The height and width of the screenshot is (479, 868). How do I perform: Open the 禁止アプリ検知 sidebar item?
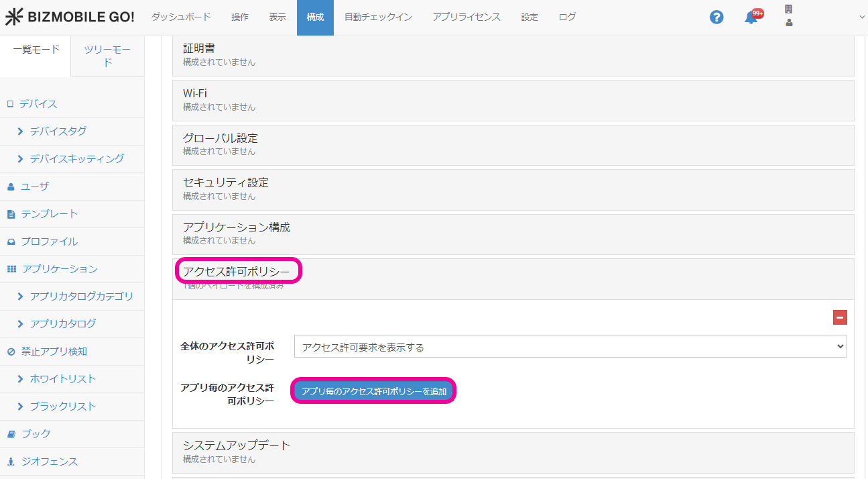tap(54, 352)
